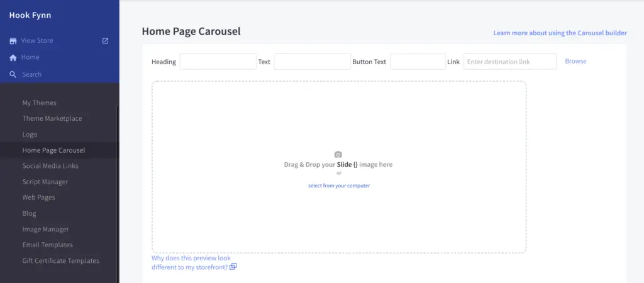Screen dimensions: 644x283
Task: Open the Logo settings page
Action: [x=30, y=135]
